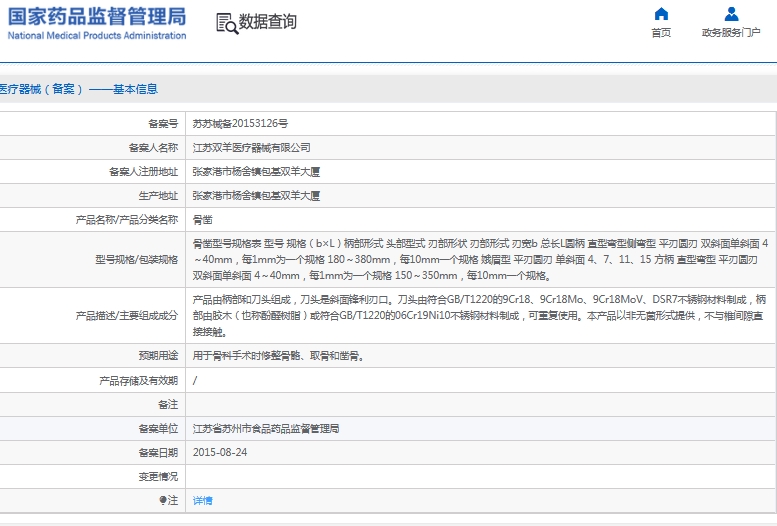Click the 产品描述/主要组成成分 label
777x526 pixels.
(x=127, y=315)
